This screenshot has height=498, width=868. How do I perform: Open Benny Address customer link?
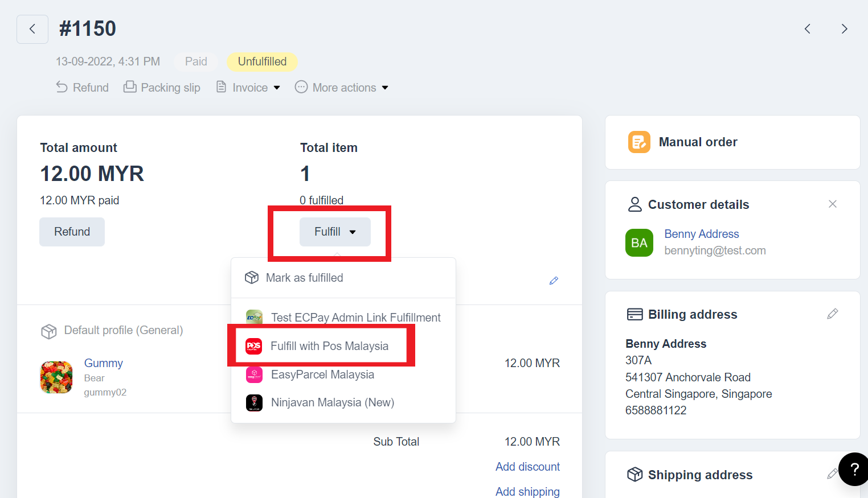(x=702, y=234)
